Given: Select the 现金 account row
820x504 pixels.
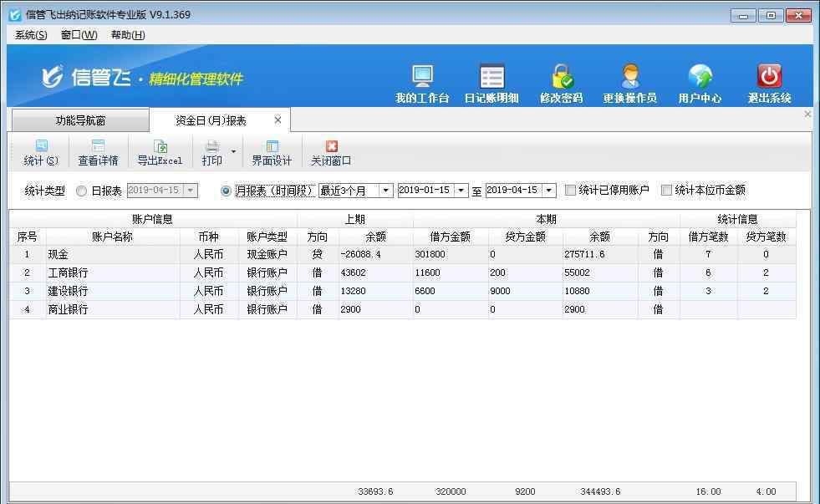Looking at the screenshot, I should [x=403, y=255].
